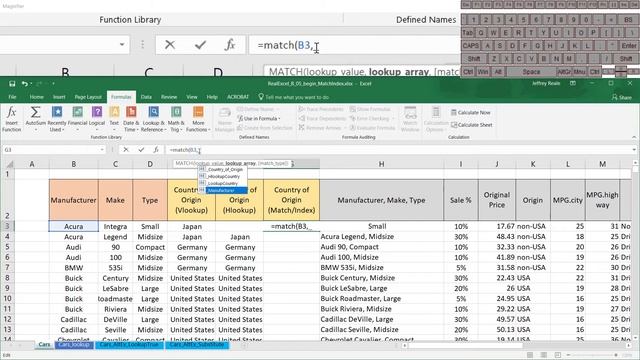This screenshot has width=640, height=360.
Task: Click into the Excel formula bar
Action: tap(398, 150)
